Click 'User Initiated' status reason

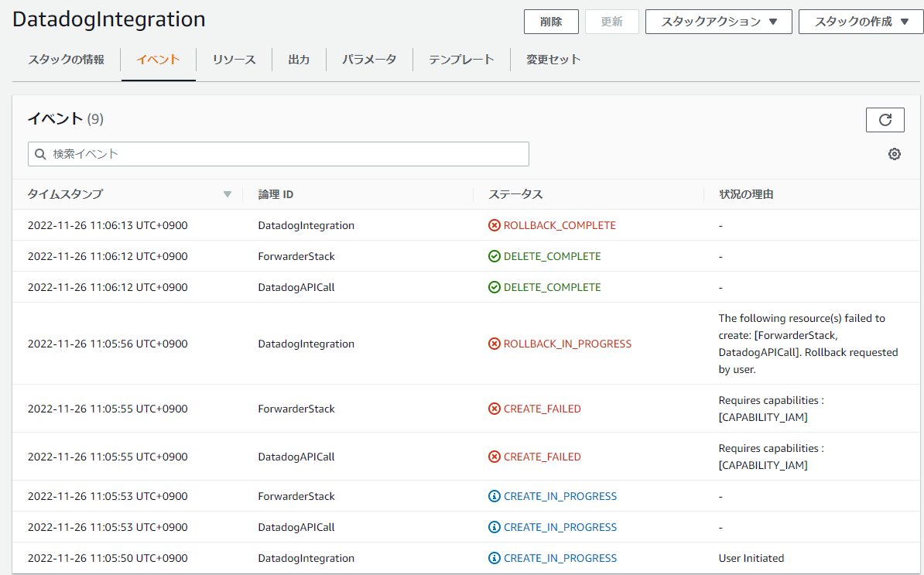751,558
